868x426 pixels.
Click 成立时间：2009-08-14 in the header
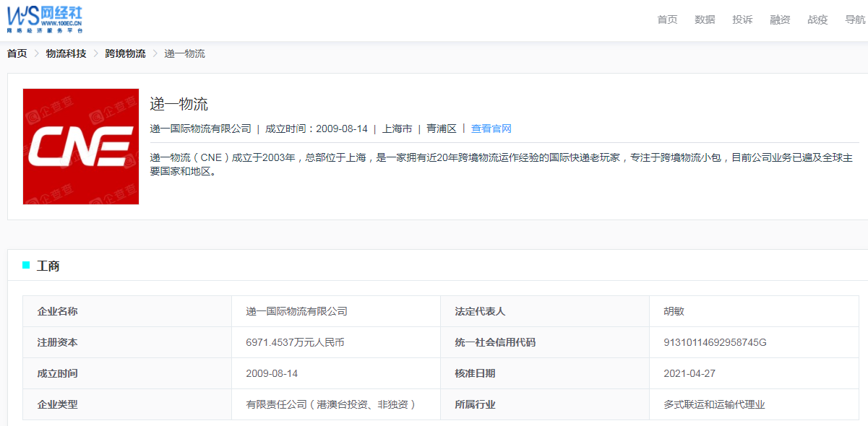tap(317, 129)
